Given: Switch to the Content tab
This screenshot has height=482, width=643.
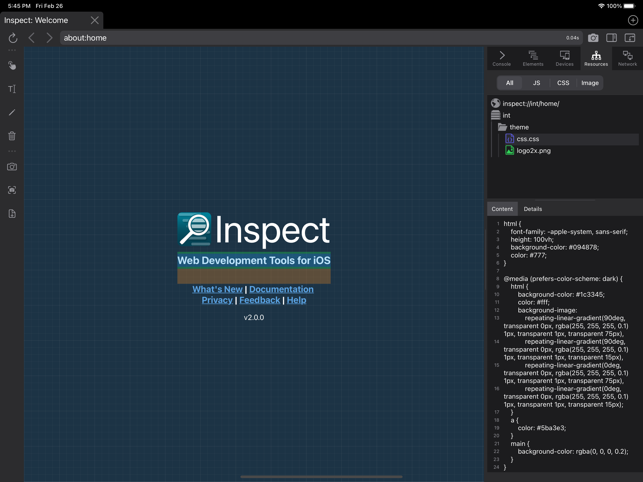Looking at the screenshot, I should point(502,209).
